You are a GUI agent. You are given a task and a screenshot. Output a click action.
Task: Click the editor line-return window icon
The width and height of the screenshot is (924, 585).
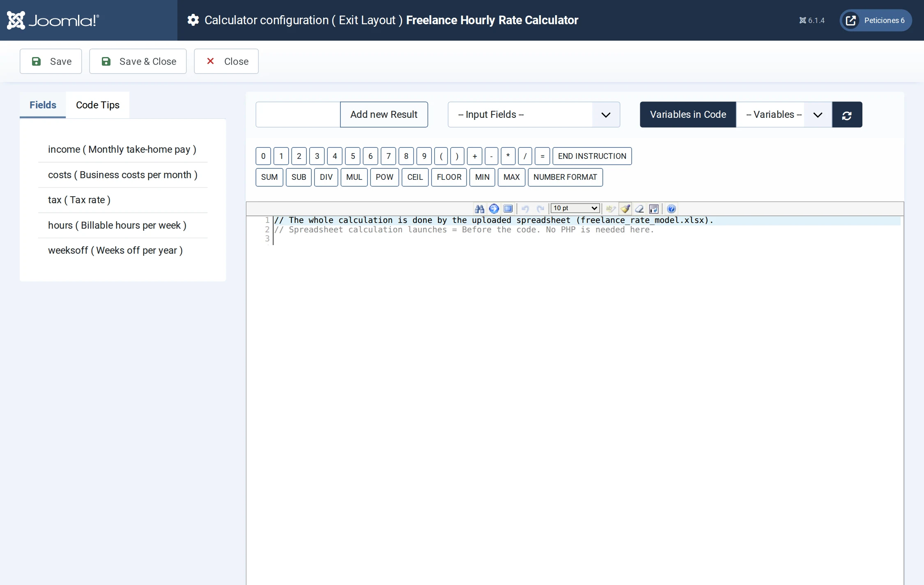(x=654, y=209)
